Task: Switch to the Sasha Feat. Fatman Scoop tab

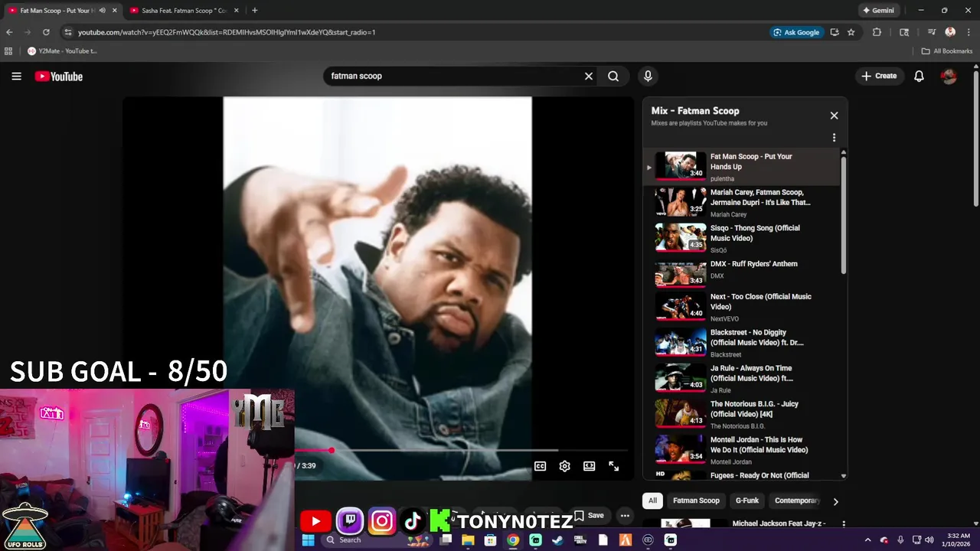Action: tap(184, 11)
